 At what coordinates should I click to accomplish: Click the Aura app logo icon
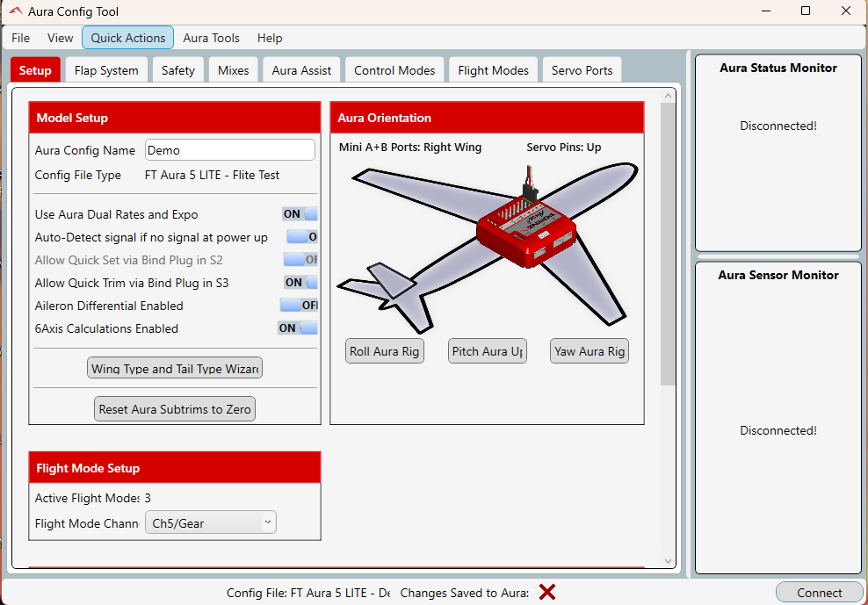pos(15,11)
